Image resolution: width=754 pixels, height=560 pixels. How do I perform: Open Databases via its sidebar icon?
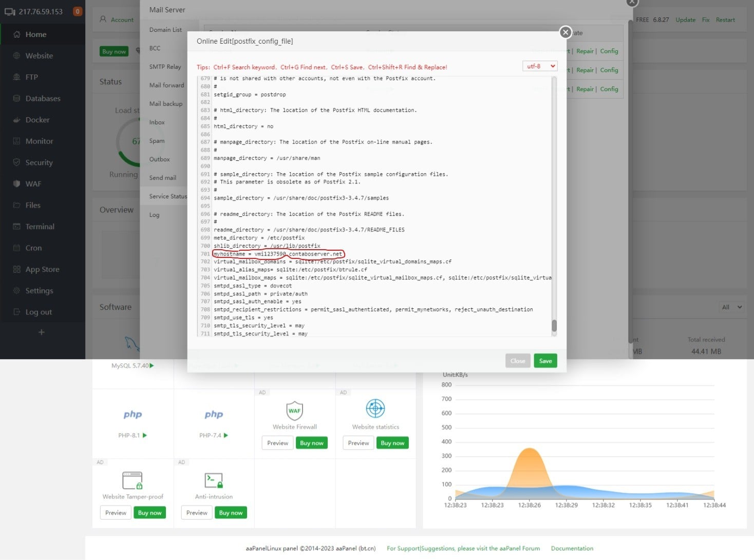[x=16, y=98]
